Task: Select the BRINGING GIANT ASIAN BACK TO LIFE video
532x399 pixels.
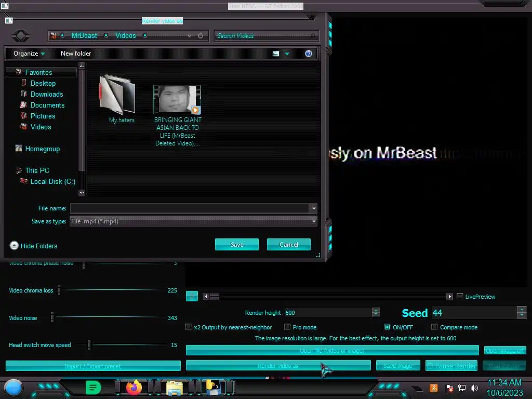Action: tap(177, 115)
